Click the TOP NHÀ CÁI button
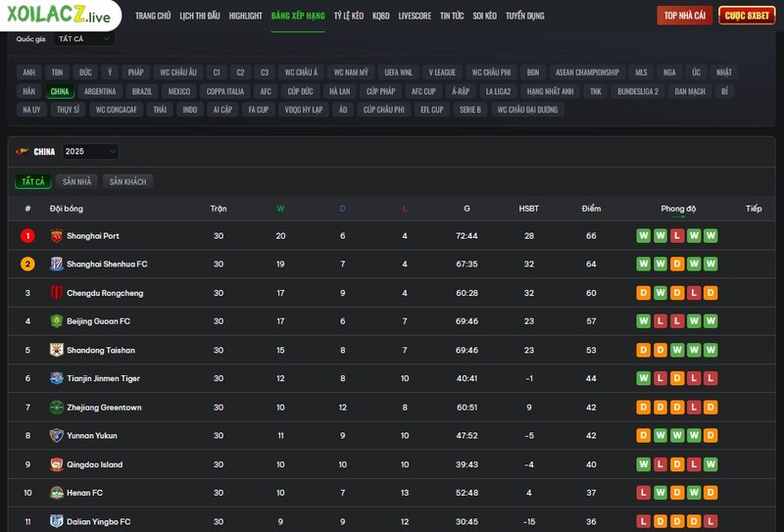Image resolution: width=784 pixels, height=532 pixels. coord(684,16)
